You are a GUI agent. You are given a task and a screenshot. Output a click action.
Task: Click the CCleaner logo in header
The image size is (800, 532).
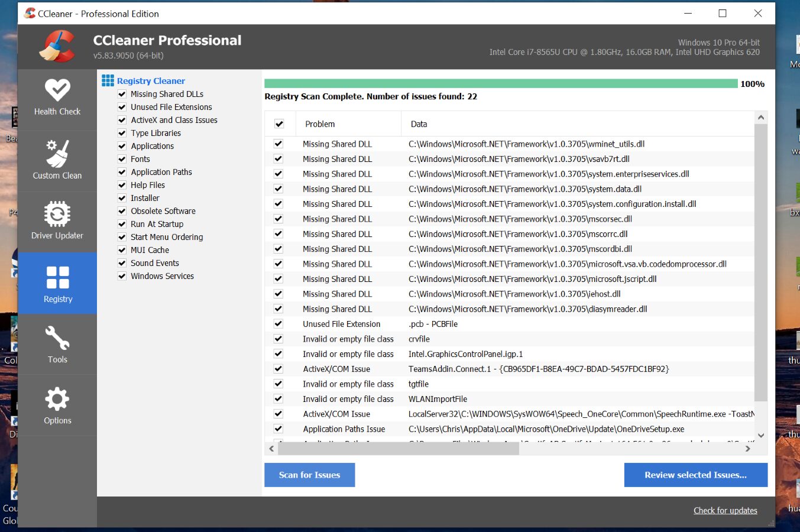(57, 46)
